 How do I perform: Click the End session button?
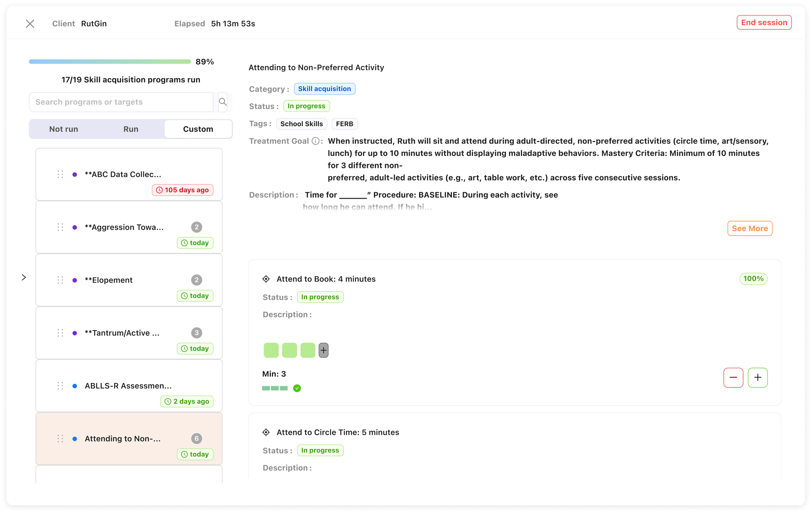point(764,23)
